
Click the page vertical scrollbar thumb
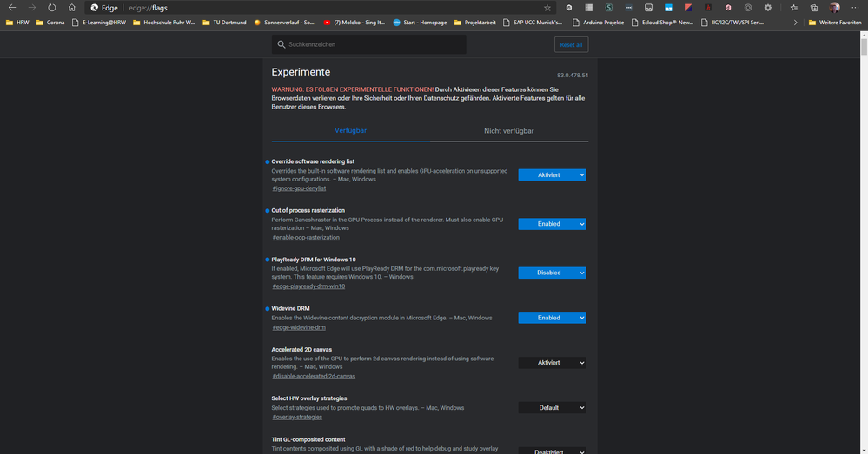tap(864, 47)
